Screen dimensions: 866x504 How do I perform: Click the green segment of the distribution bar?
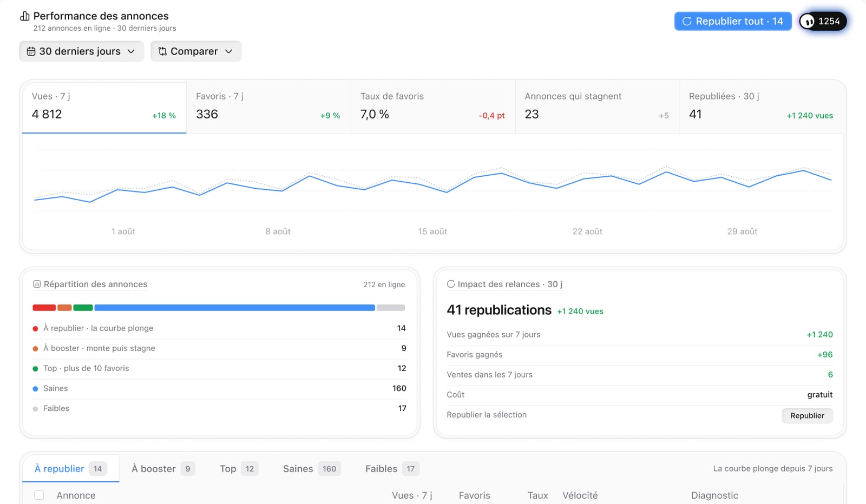(x=83, y=308)
